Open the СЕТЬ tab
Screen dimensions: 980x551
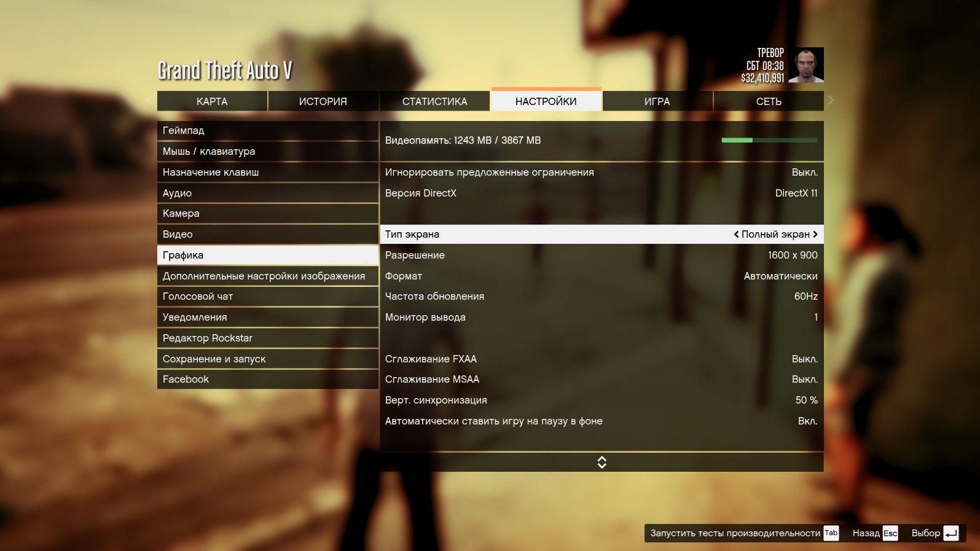point(769,101)
